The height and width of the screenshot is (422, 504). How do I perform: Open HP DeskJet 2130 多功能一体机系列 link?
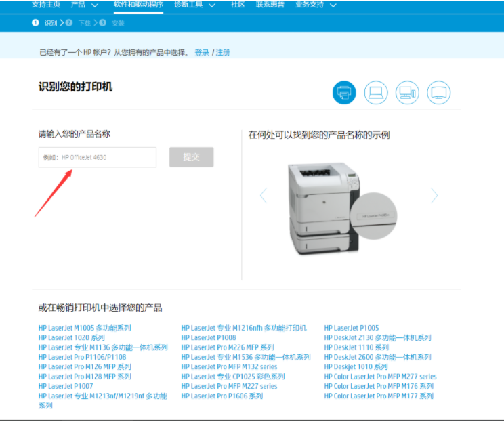(x=378, y=337)
